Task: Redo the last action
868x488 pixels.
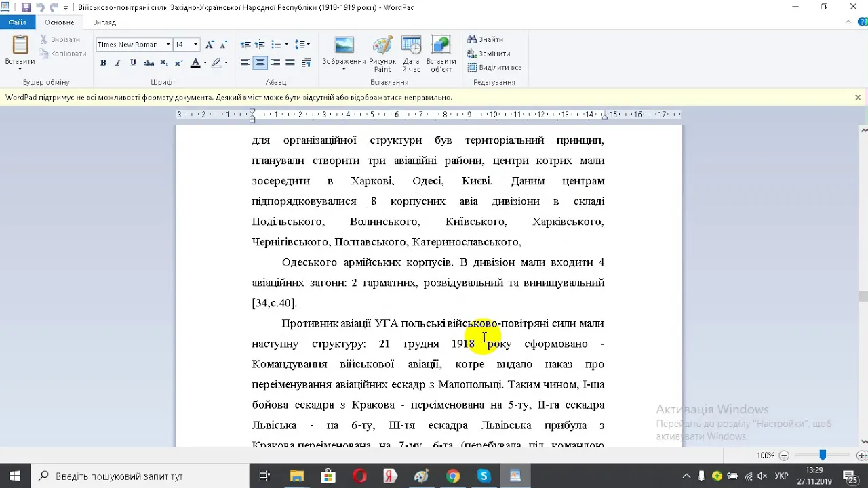Action: (x=53, y=7)
